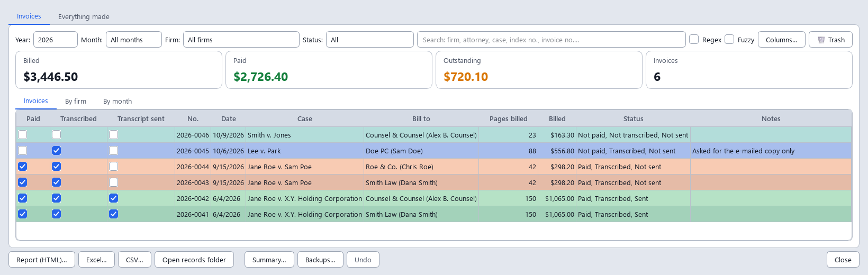The image size is (868, 275).
Task: Toggle Paid checkbox for invoice 2026-0046
Action: [22, 135]
